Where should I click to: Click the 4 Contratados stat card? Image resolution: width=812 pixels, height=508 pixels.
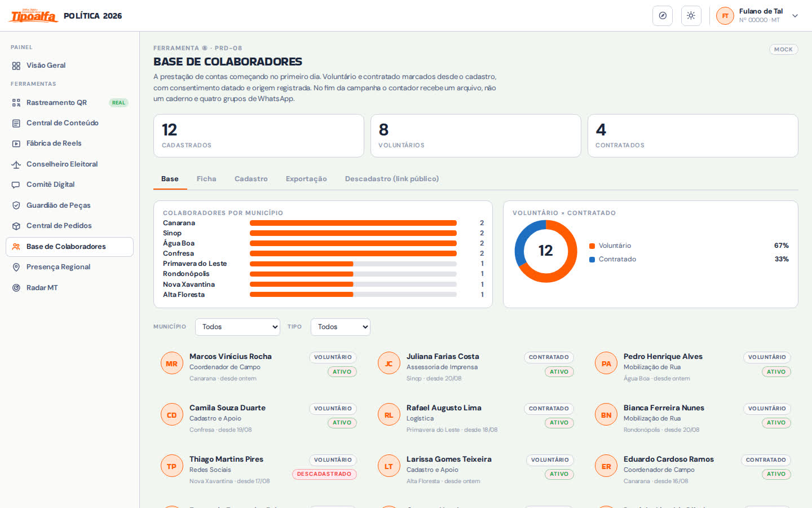(693, 136)
